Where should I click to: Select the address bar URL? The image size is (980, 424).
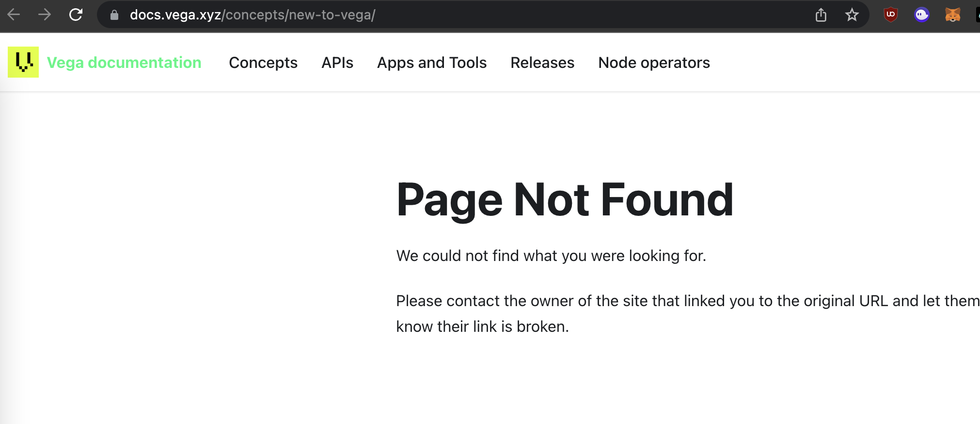tap(252, 15)
